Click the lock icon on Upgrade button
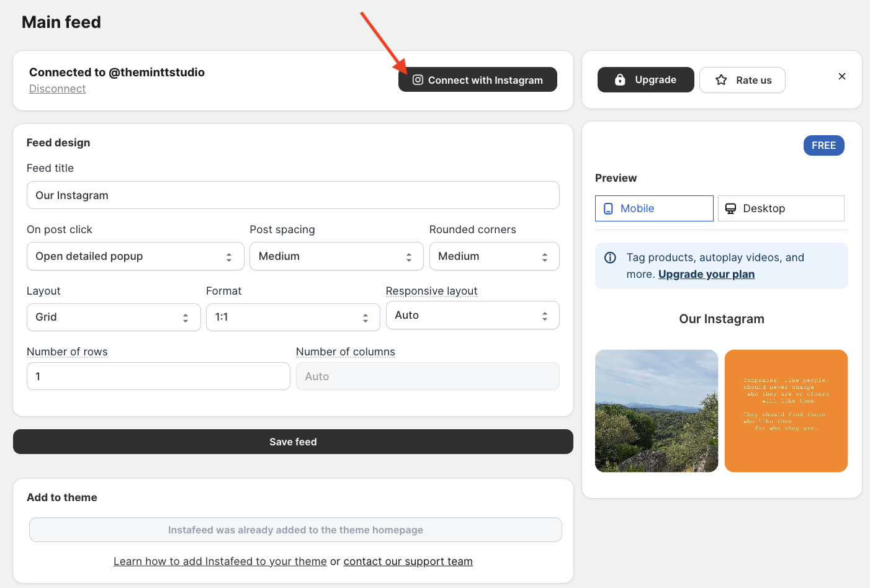870x588 pixels. 619,80
